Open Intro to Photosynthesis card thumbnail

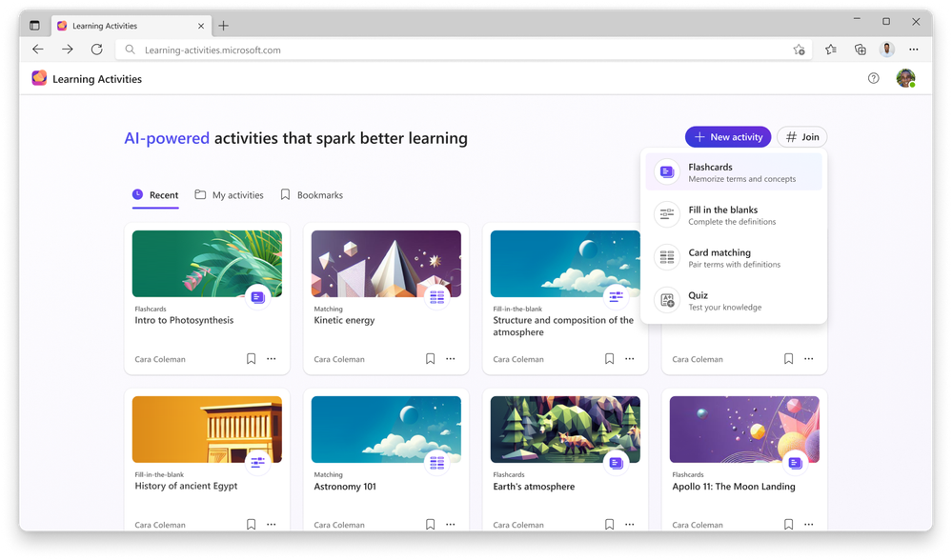tap(207, 264)
